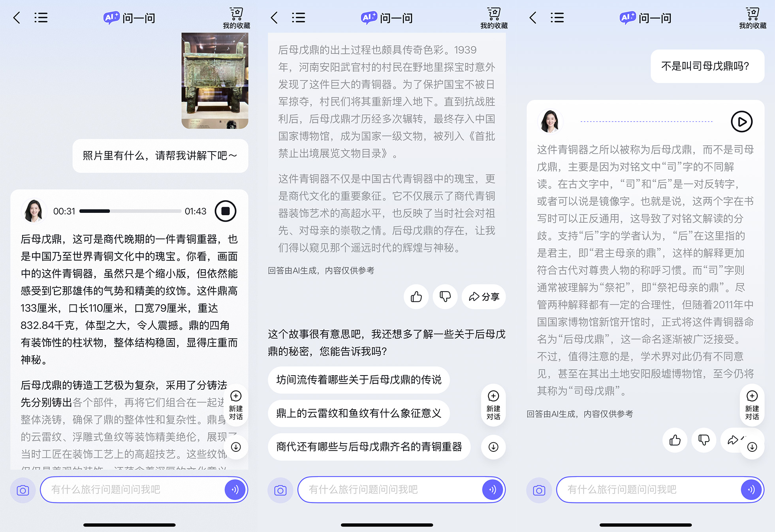Open the list menu icon in left panel
This screenshot has height=532, width=775.
point(41,18)
